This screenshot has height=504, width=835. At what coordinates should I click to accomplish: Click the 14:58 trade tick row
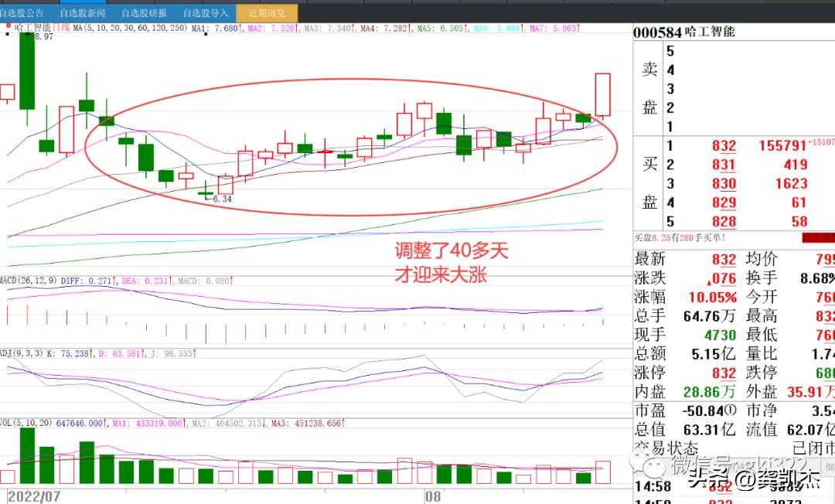click(x=734, y=486)
